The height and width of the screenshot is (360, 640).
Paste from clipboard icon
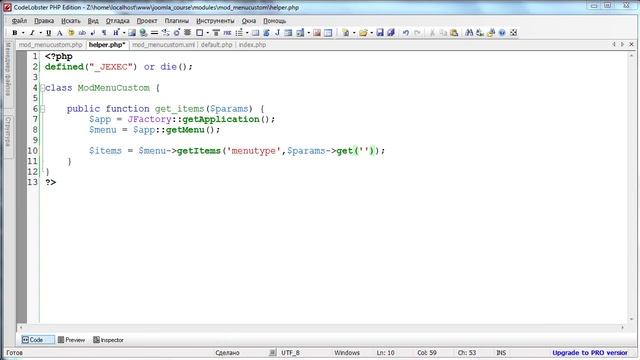[454, 33]
